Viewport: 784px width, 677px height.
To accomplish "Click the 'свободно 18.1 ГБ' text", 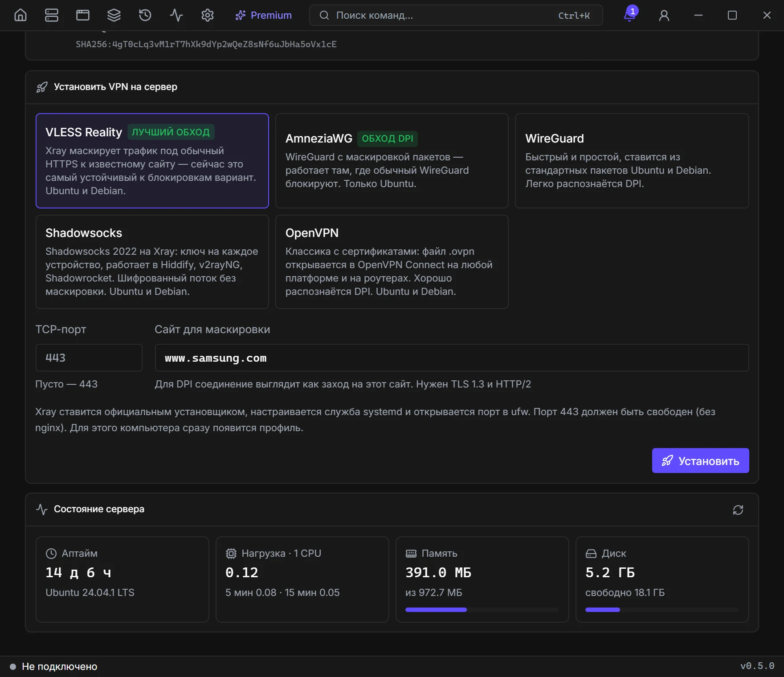I will click(x=625, y=592).
